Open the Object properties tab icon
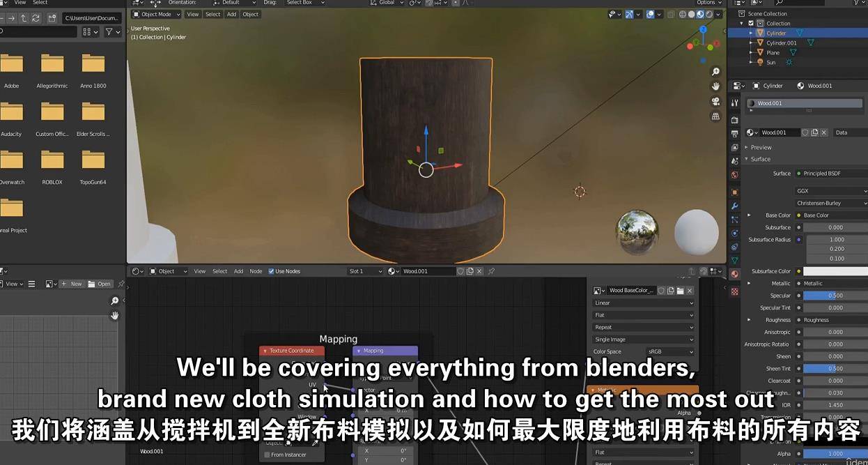The width and height of the screenshot is (868, 465). [734, 192]
